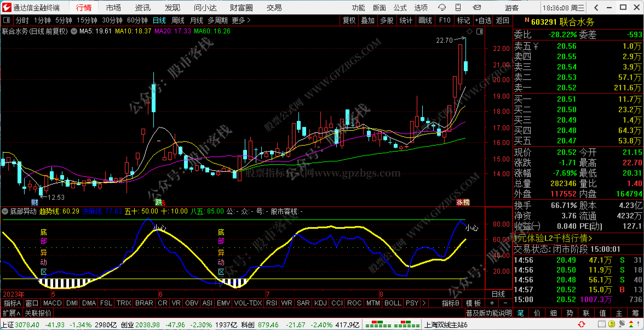
Task: Open the 1元体验L2千档行情 link
Action: [x=553, y=238]
